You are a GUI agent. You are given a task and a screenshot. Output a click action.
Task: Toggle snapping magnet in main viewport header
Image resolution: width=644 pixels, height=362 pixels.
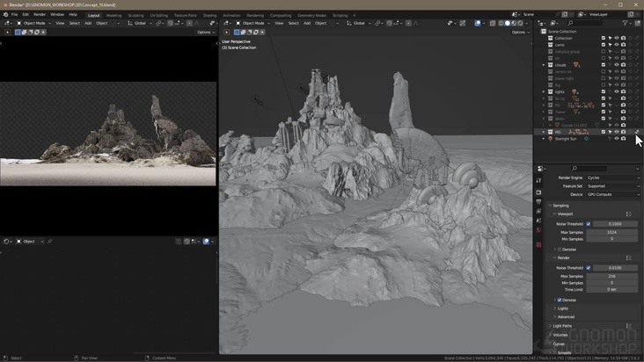pos(390,24)
